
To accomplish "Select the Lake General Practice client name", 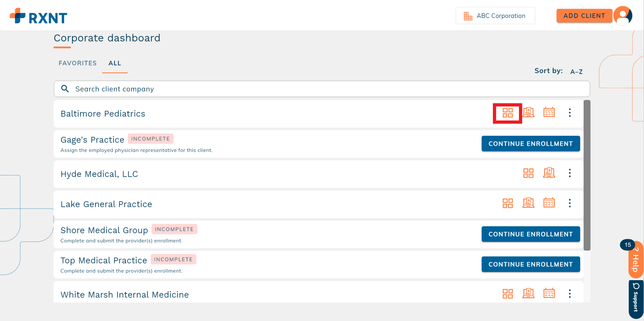I will click(x=106, y=204).
